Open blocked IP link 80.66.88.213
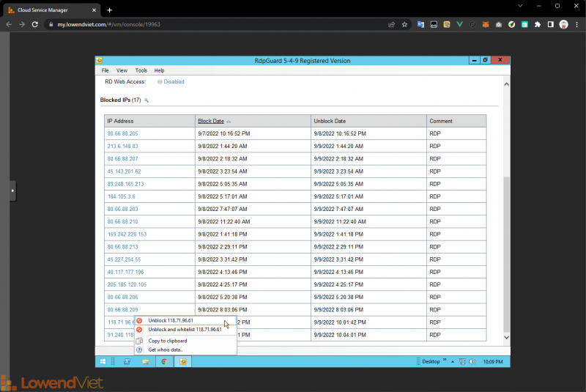 (122, 247)
